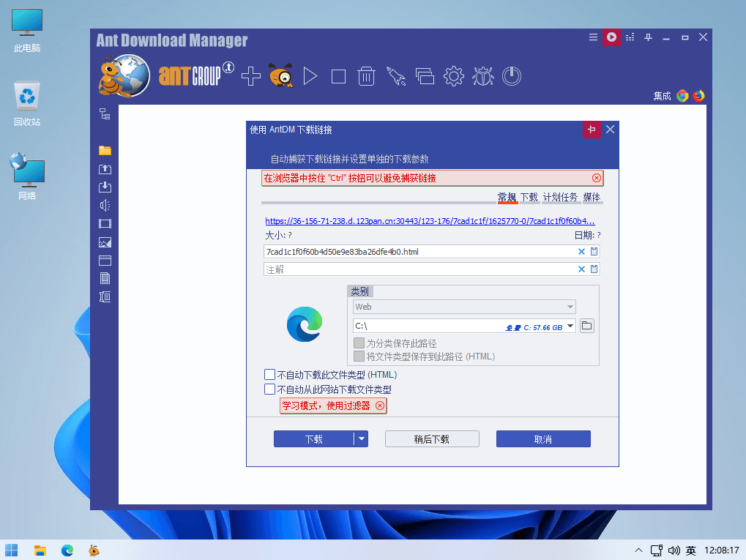Browse for folder button beside path

[x=586, y=326]
